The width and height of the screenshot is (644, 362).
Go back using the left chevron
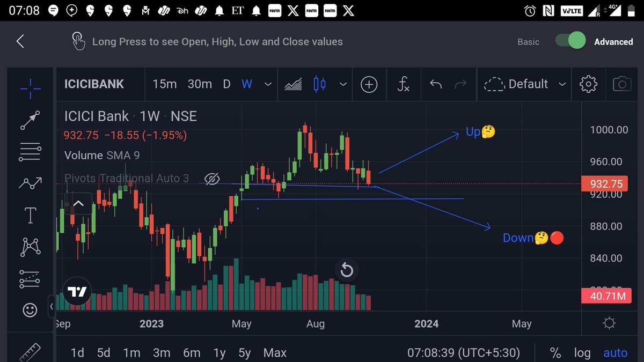pyautogui.click(x=20, y=41)
